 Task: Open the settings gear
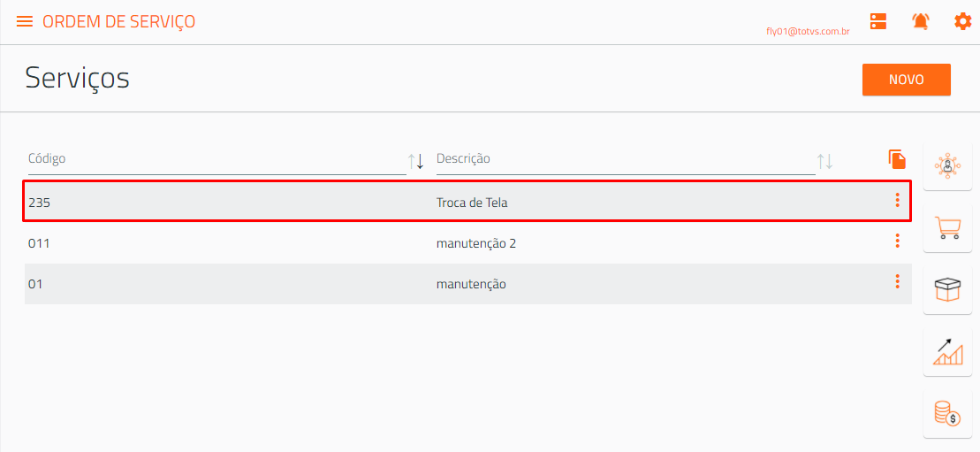962,21
